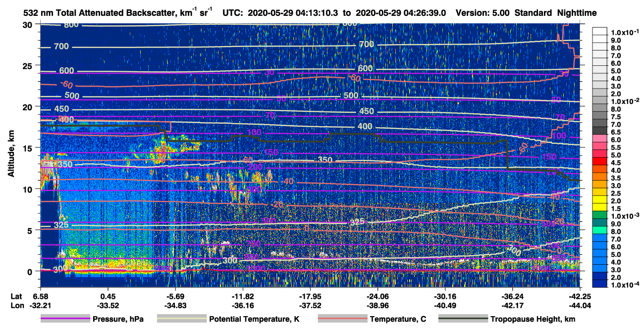Click the mint green swatch in the colorbar
The image size is (644, 330).
(x=599, y=231)
